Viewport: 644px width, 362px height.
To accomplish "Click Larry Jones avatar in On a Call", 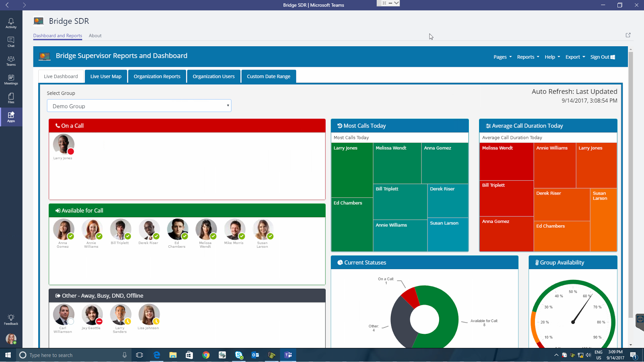I will (64, 144).
